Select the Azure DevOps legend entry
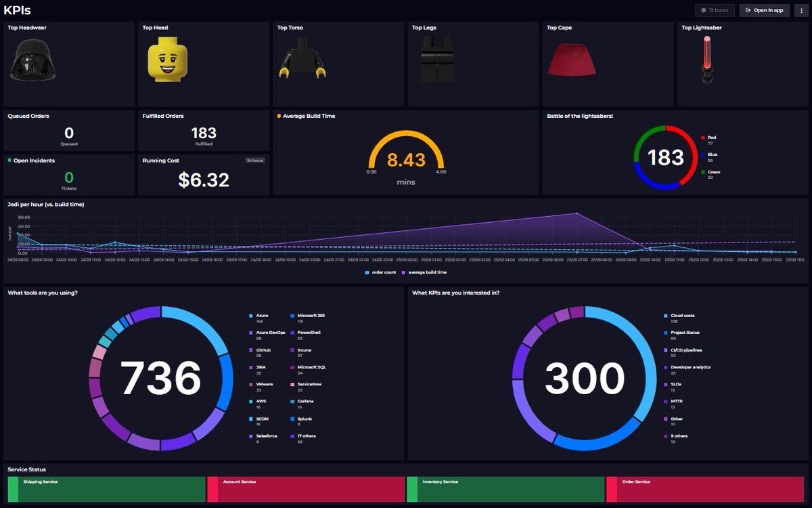The image size is (812, 508). (267, 335)
